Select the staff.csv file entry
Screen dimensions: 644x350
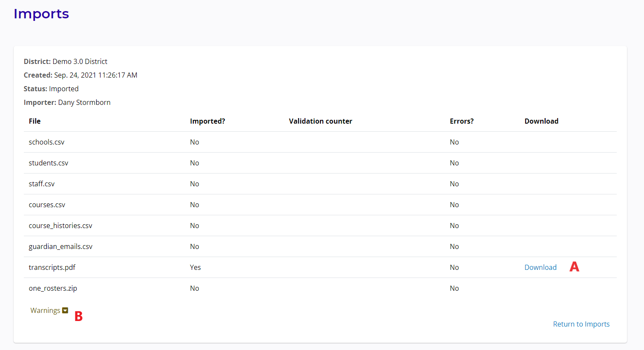click(42, 184)
